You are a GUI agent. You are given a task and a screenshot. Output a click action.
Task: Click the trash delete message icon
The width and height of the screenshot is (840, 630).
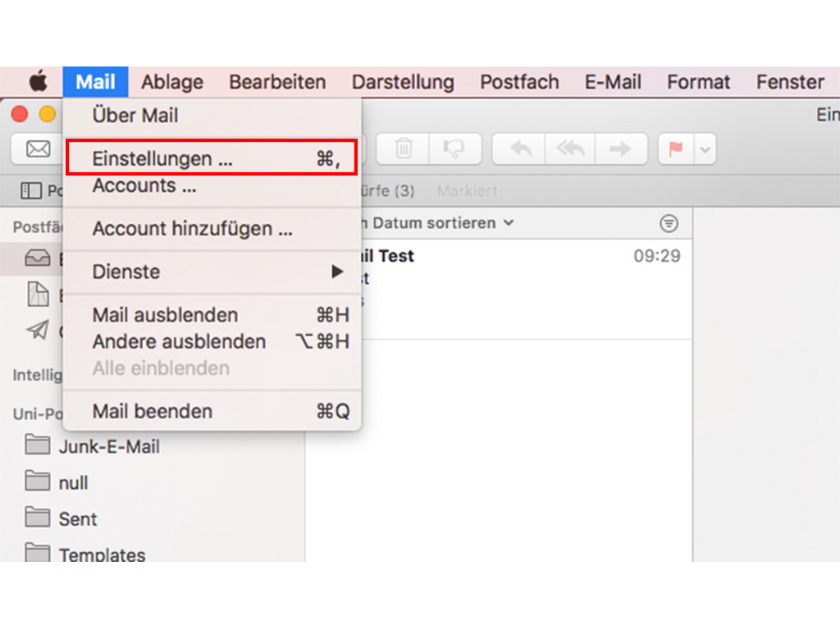pos(403,148)
